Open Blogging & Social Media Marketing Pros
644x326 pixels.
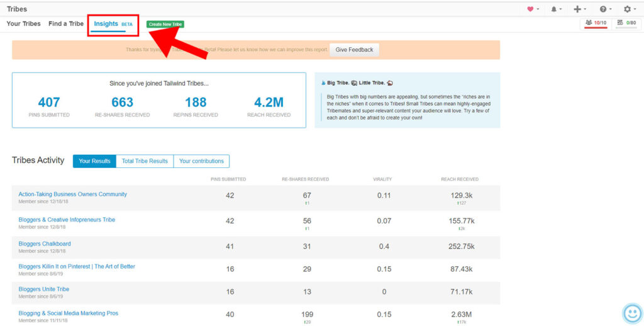pyautogui.click(x=68, y=313)
